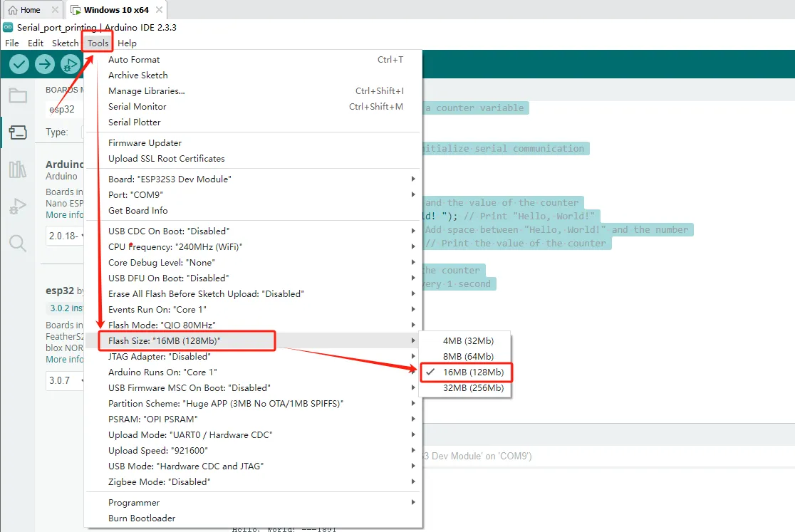Expand JTAG Adapter submenu
Image resolution: width=795 pixels, height=532 pixels.
point(253,356)
